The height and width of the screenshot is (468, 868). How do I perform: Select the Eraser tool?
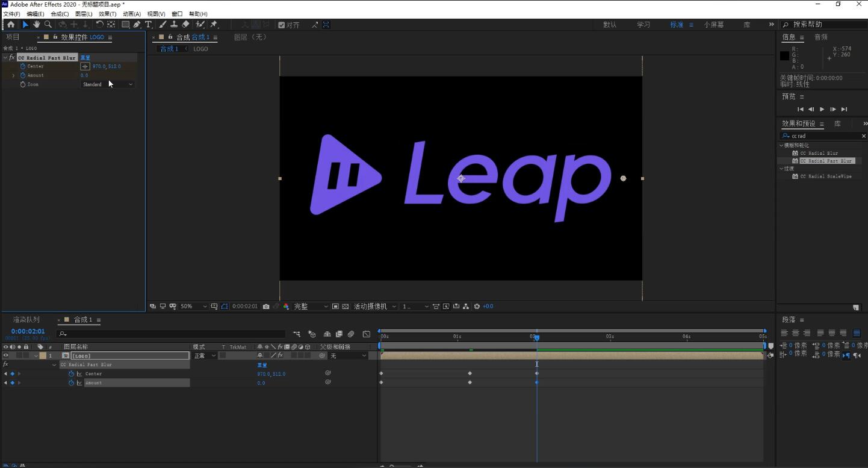[185, 25]
